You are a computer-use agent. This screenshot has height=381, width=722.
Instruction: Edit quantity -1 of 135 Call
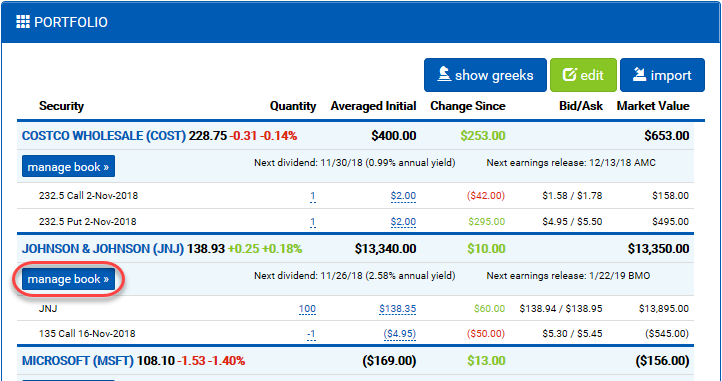311,334
